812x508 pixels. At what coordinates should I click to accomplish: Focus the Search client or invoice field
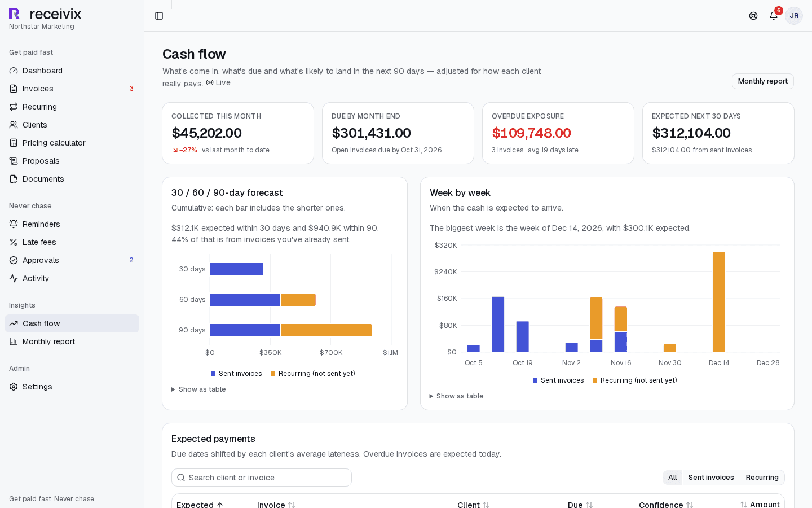262,478
